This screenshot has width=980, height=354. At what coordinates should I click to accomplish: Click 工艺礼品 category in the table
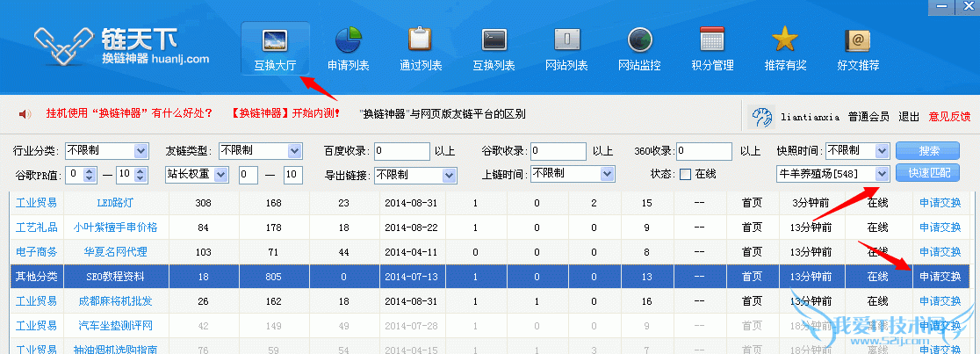tap(36, 228)
